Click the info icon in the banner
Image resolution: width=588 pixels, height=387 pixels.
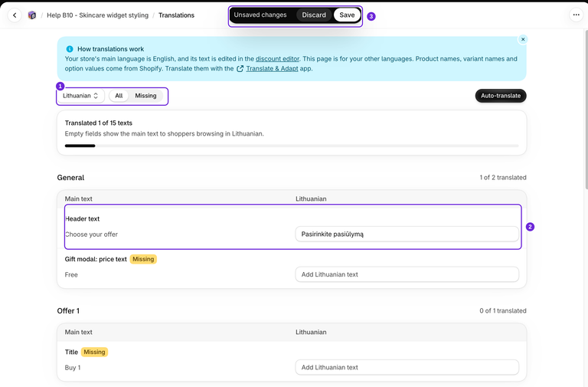[x=70, y=49]
